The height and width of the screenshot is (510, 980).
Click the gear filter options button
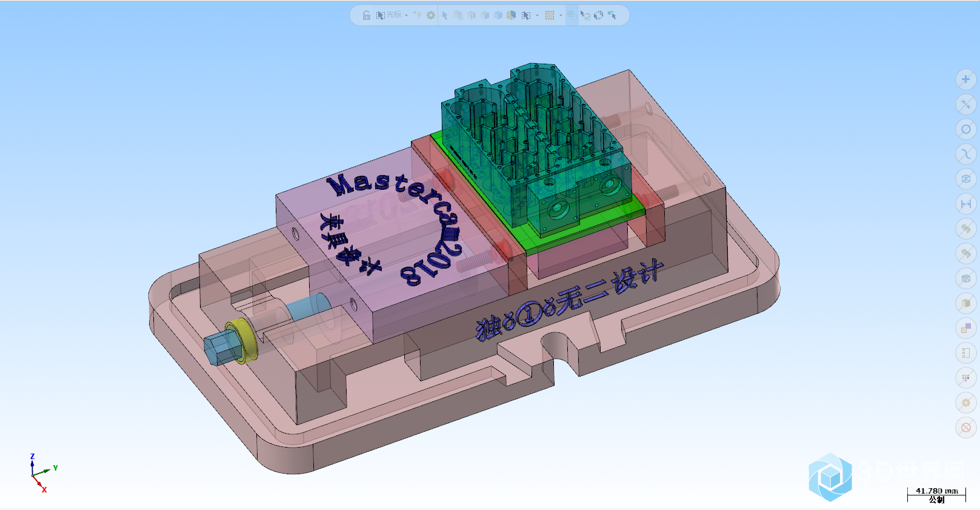[966, 403]
